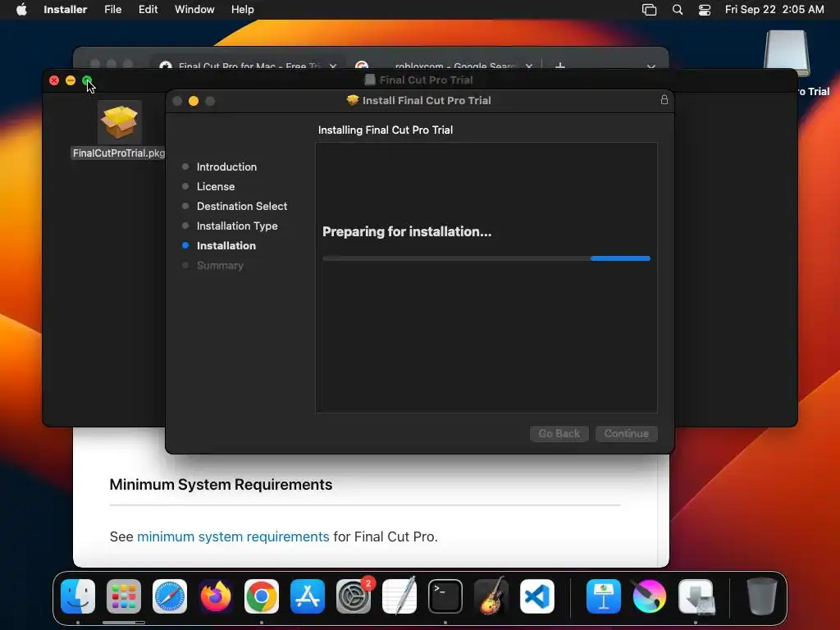Zoom the Final Cut Pro Trial Finder window
Screen dimensions: 840x630
(87, 80)
